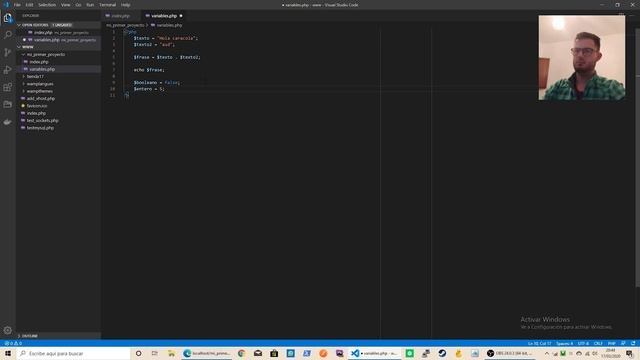The height and width of the screenshot is (360, 640).
Task: Switch to the OBS taskbar window
Action: pos(510,353)
